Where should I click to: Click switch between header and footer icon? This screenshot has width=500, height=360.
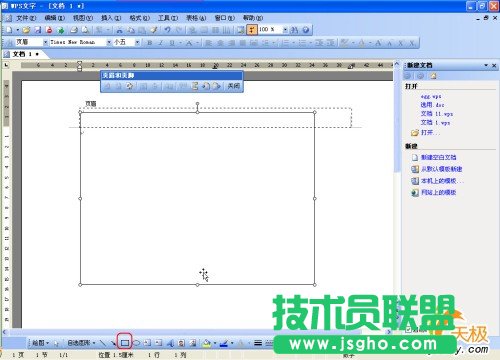point(194,86)
